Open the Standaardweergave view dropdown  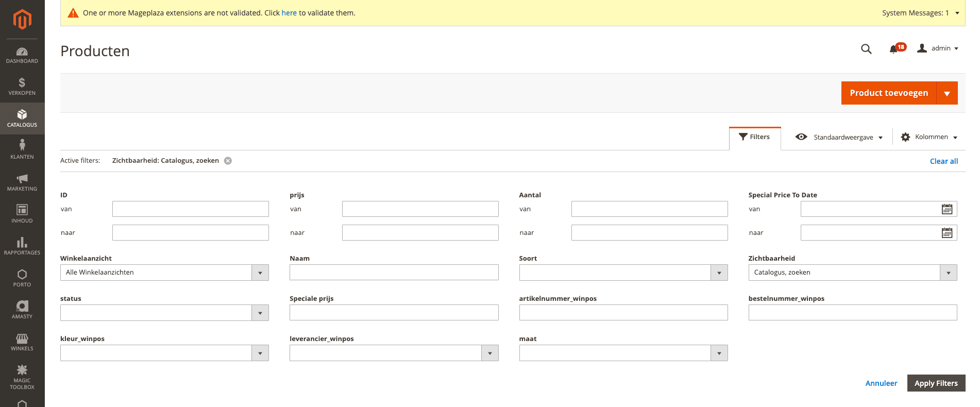839,137
